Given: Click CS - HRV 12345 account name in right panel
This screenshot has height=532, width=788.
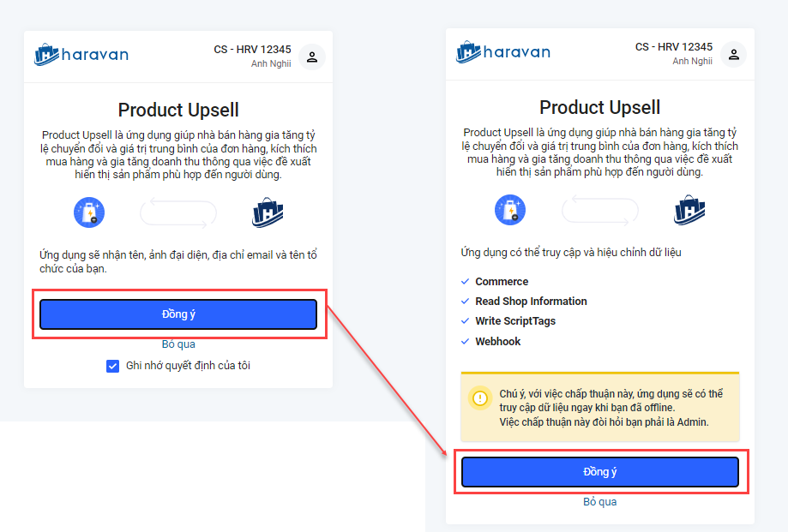Looking at the screenshot, I should [x=674, y=46].
